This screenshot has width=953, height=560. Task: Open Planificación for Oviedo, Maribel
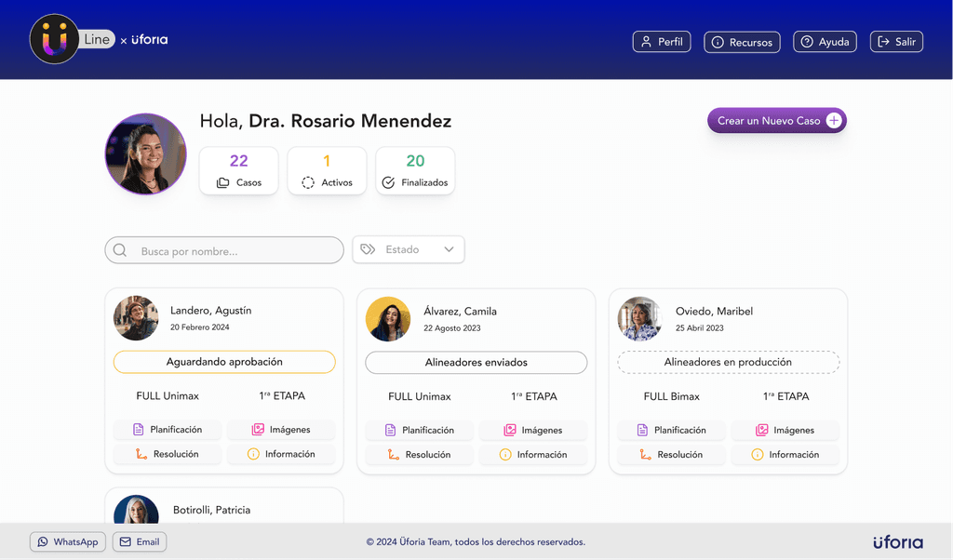tap(672, 430)
